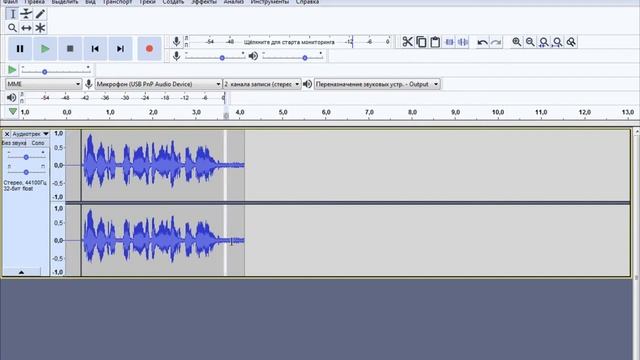Click the Cut scissors icon
The width and height of the screenshot is (640, 360).
pos(407,42)
